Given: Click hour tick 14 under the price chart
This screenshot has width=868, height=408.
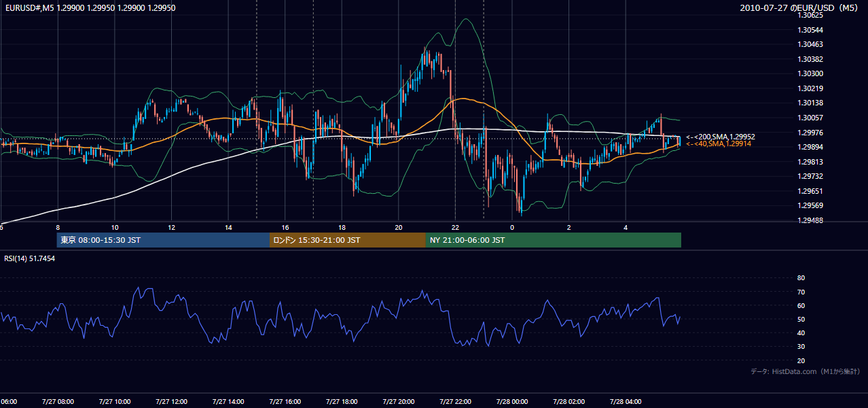Looking at the screenshot, I should (x=228, y=227).
